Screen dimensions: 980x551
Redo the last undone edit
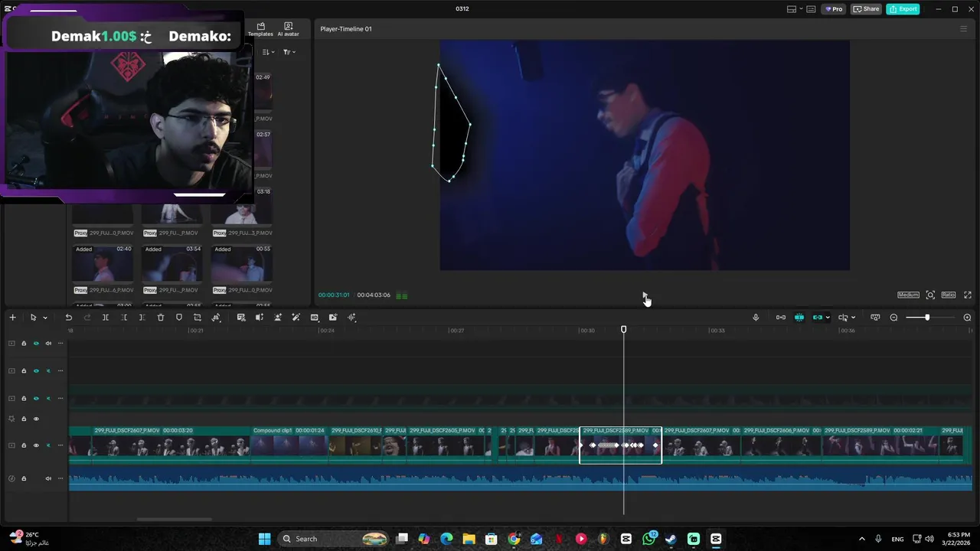click(x=87, y=318)
